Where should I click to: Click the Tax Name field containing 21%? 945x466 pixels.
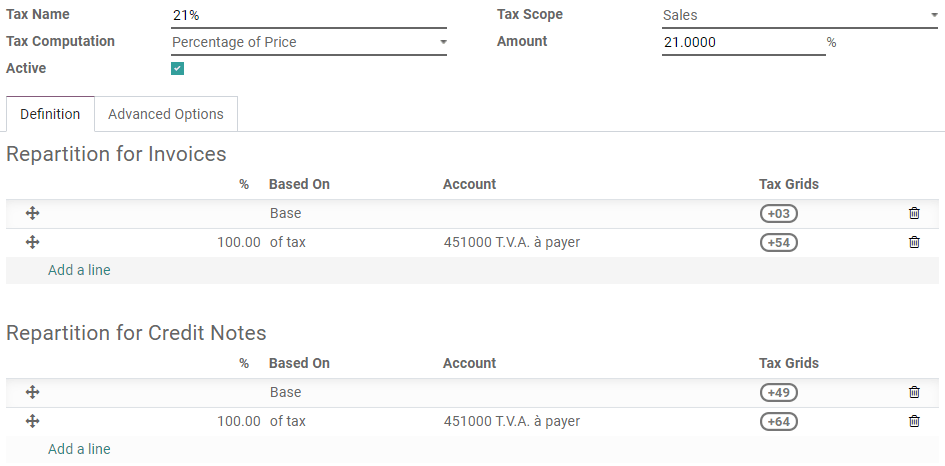coord(309,15)
